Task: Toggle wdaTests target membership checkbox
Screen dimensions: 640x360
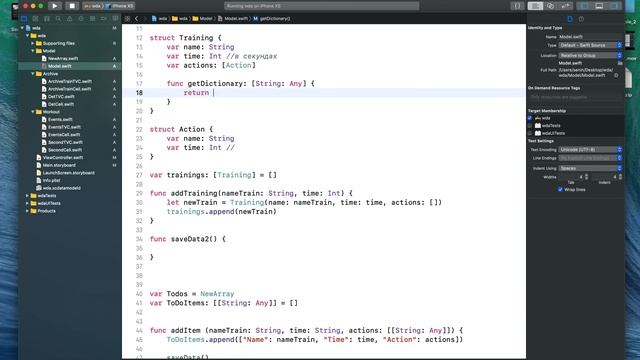Action: [530, 126]
